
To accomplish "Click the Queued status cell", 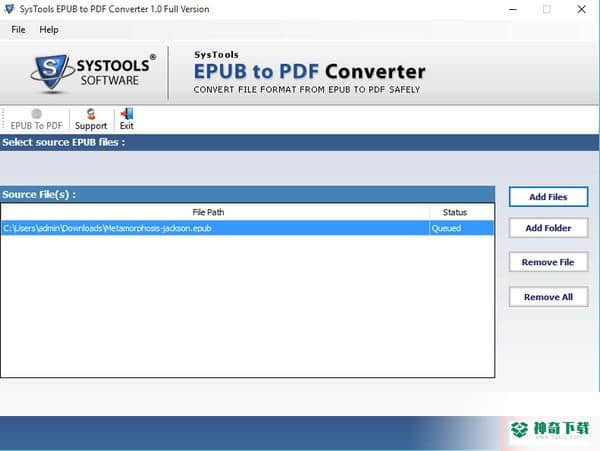I will pos(461,228).
